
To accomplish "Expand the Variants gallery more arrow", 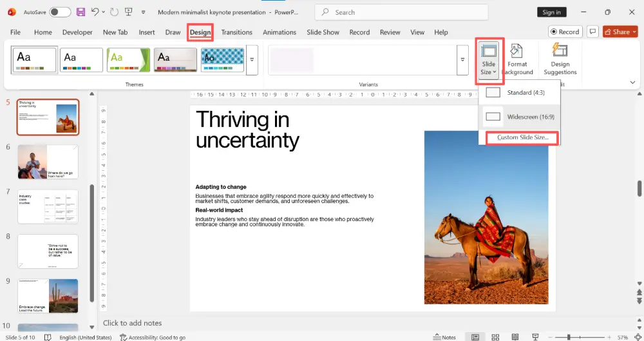I will pos(462,60).
